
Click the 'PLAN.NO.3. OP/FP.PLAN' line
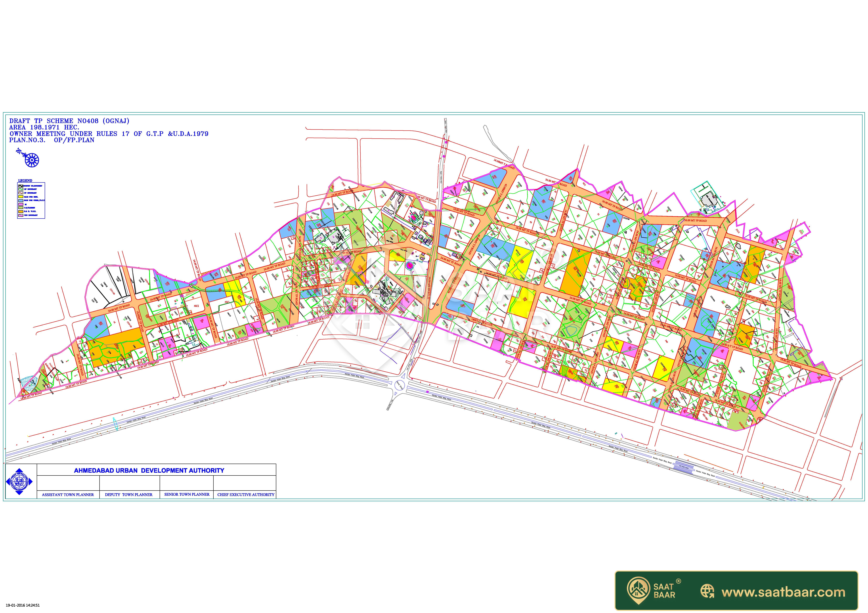pos(52,140)
